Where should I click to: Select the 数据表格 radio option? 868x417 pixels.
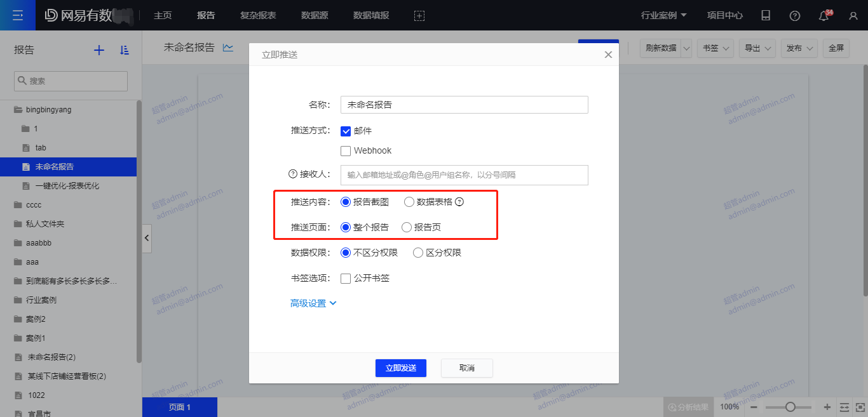click(409, 202)
